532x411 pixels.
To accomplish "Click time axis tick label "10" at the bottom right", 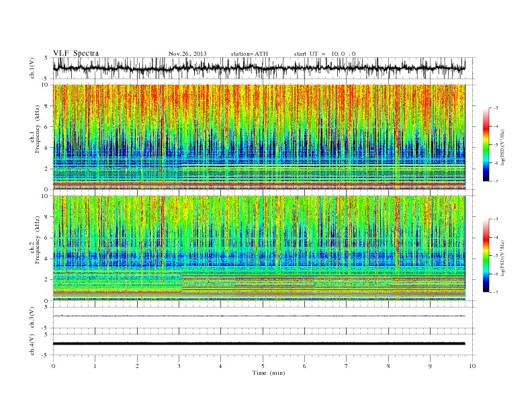I will [472, 366].
